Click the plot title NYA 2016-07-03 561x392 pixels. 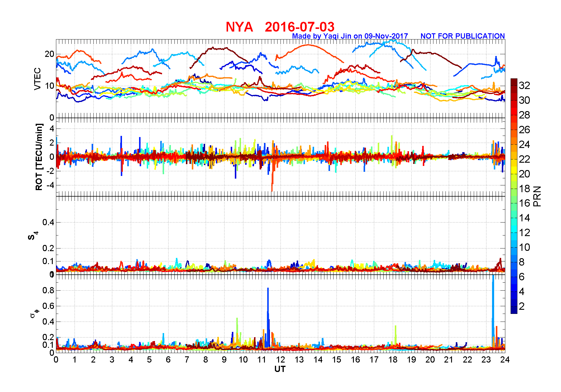pyautogui.click(x=280, y=27)
